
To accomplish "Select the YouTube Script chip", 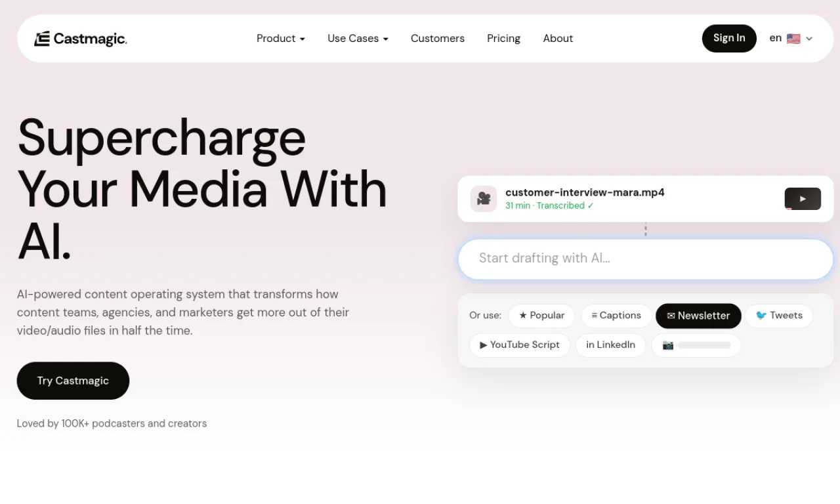I will coord(520,345).
